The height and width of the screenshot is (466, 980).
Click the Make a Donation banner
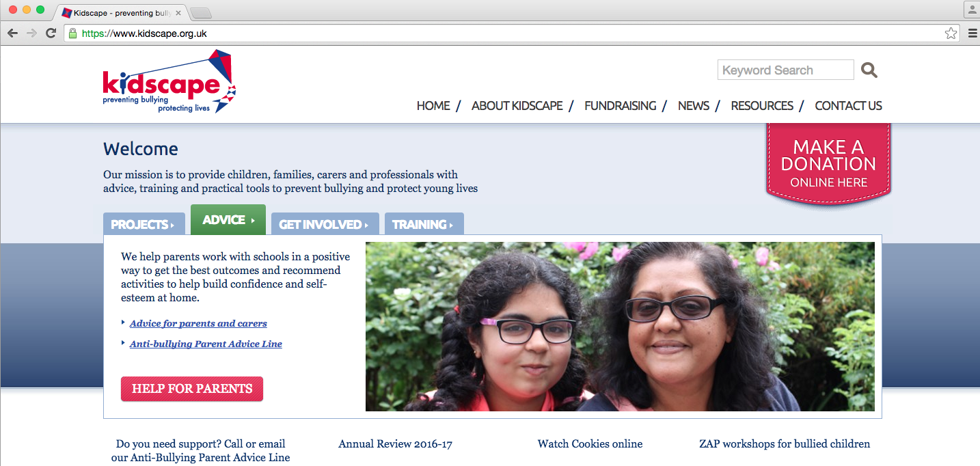pyautogui.click(x=828, y=163)
